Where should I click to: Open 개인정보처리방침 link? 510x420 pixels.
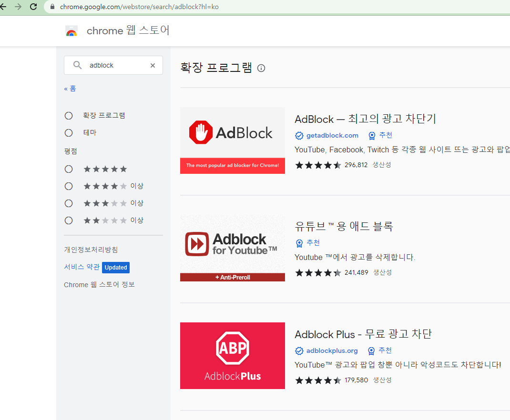tap(91, 250)
